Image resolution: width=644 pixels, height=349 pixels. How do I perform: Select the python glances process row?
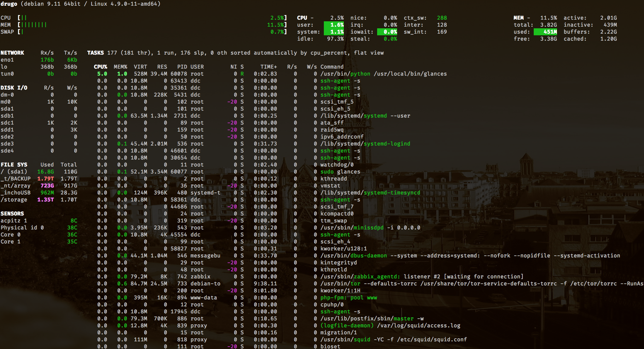click(272, 74)
